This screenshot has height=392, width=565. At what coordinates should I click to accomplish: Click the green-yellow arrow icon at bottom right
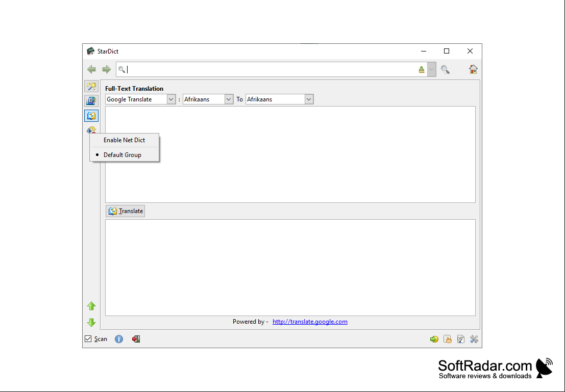point(434,339)
